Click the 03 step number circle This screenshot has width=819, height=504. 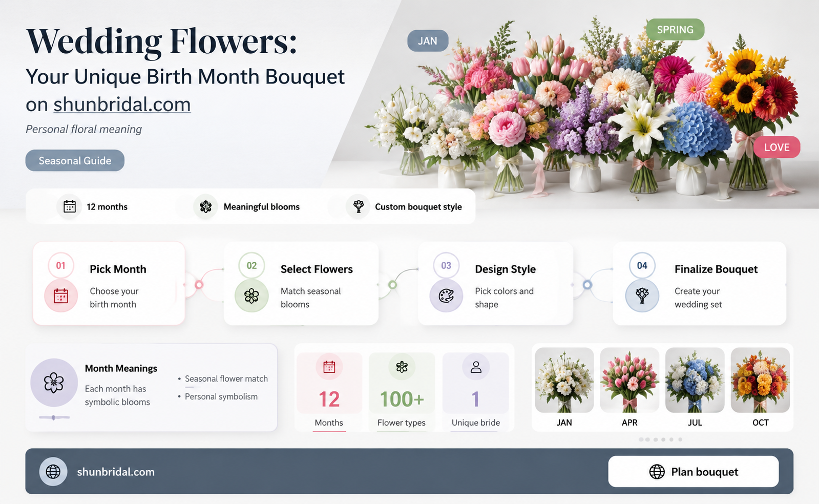click(x=446, y=265)
